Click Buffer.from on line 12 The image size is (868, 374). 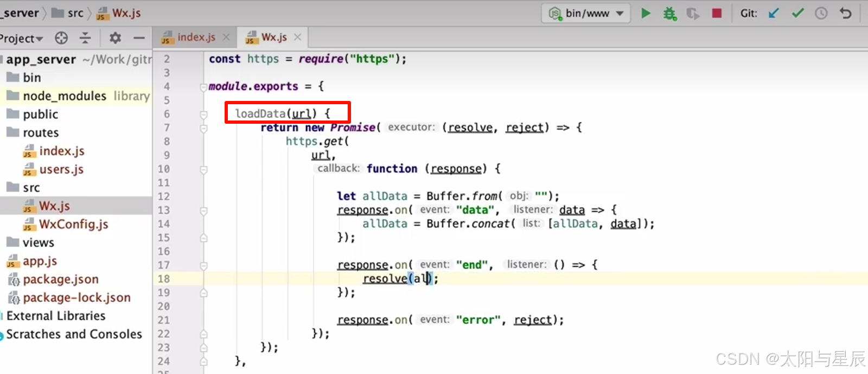(x=462, y=196)
